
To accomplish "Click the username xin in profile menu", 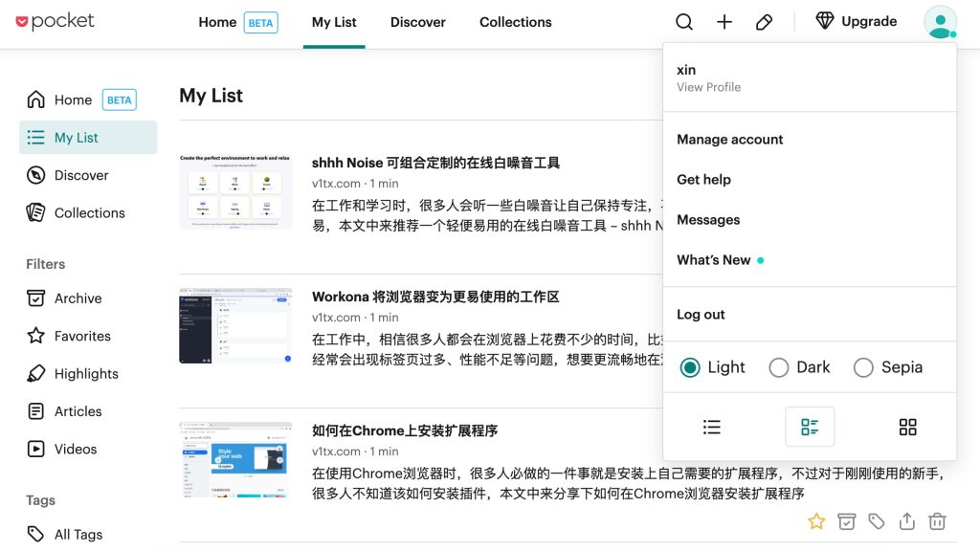I will pyautogui.click(x=686, y=69).
